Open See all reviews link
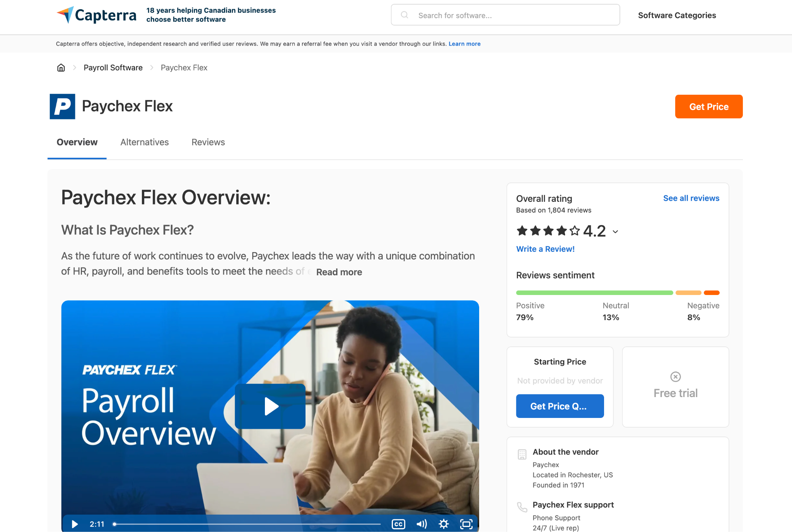 [691, 198]
